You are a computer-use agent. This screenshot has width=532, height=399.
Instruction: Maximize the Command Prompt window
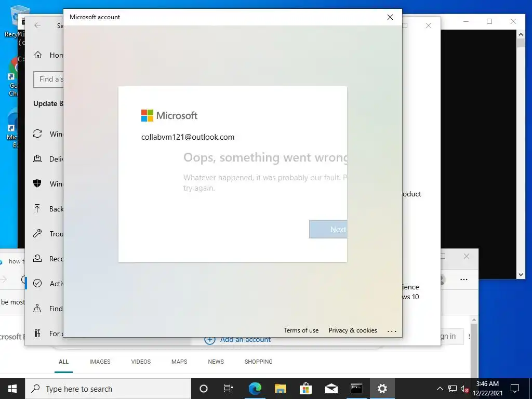pyautogui.click(x=489, y=21)
